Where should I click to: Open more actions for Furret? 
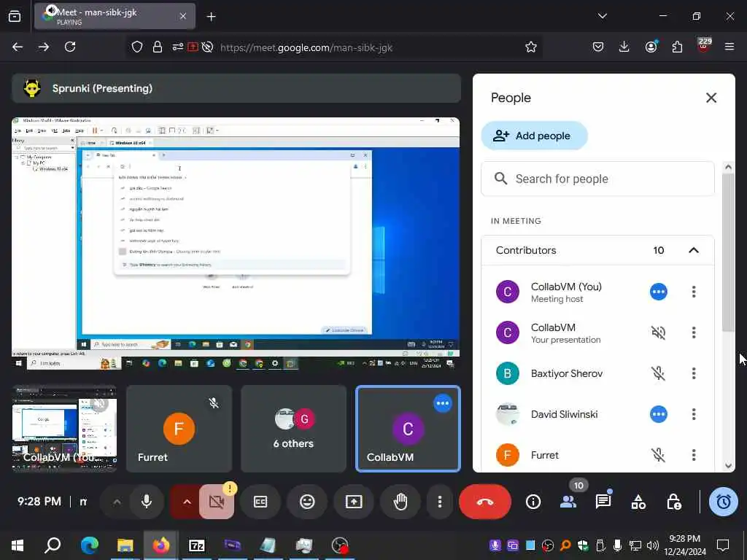[x=694, y=455]
